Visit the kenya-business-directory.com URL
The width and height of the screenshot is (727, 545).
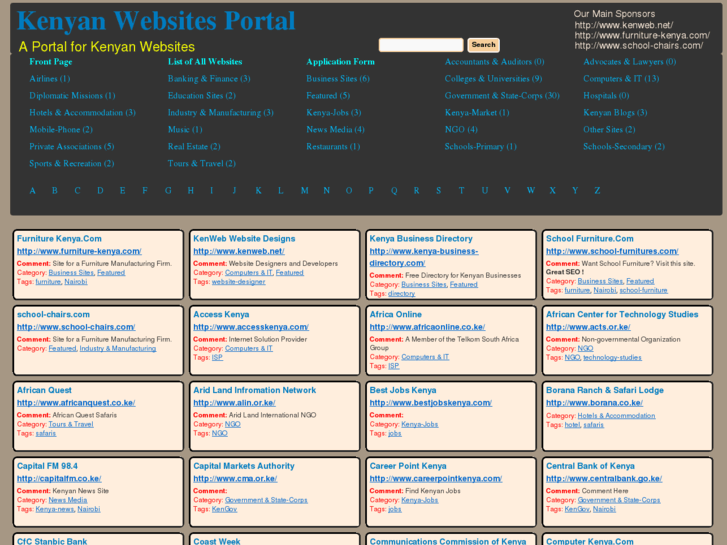(x=423, y=257)
